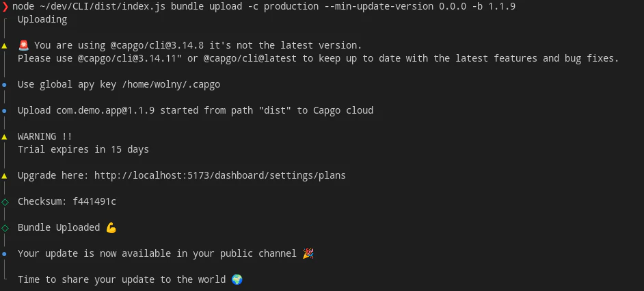Click the blue dot beside "Upload com.demo.app@1.1.9"
644x291 pixels.
(x=5, y=110)
